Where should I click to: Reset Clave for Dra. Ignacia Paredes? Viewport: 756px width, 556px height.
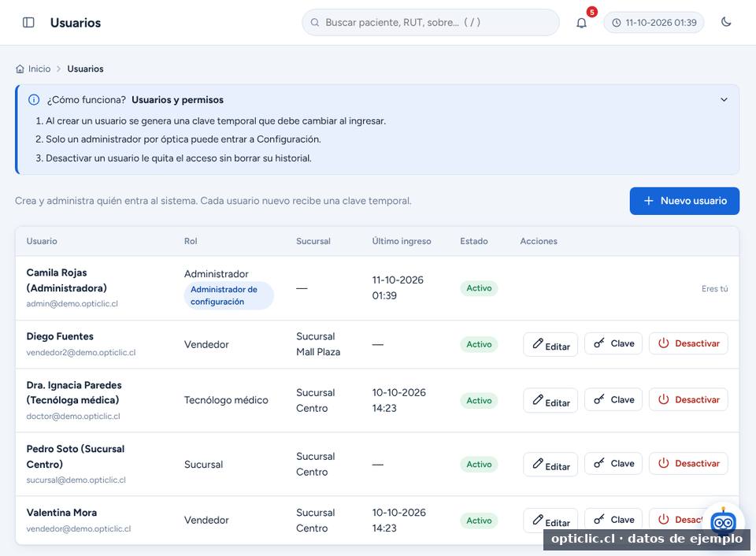[x=613, y=399]
